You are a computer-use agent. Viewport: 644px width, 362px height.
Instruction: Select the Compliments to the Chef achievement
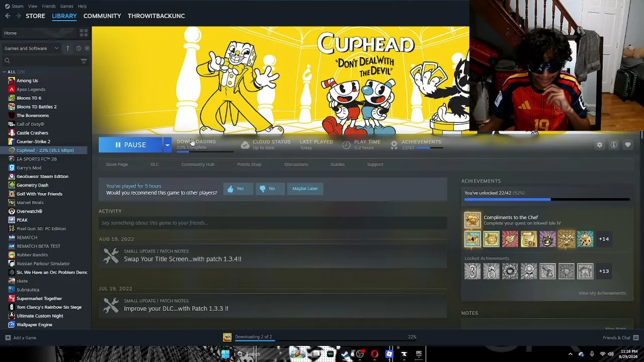click(x=472, y=220)
